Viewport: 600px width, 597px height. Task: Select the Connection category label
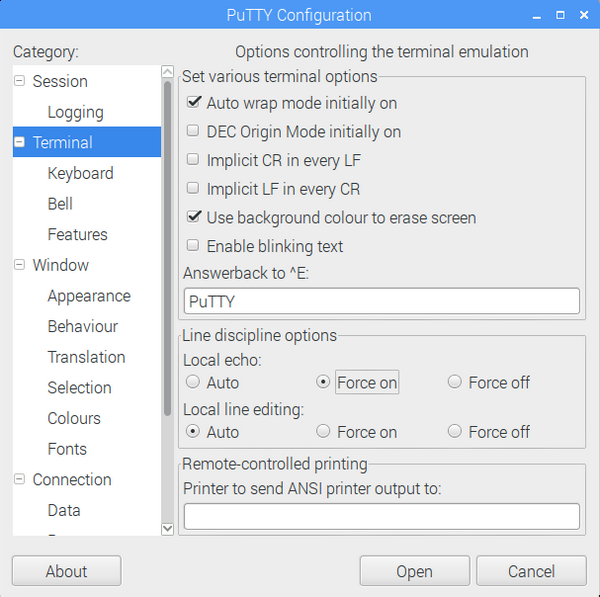tap(72, 479)
